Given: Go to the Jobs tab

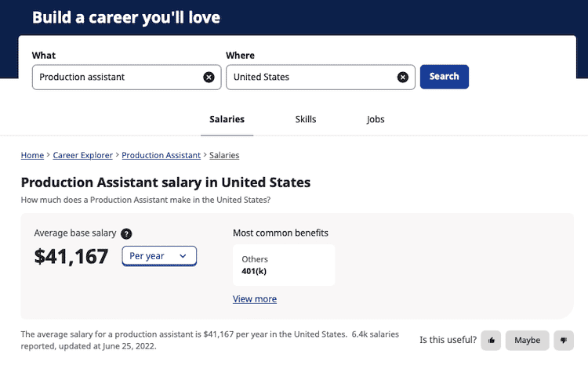Looking at the screenshot, I should [376, 120].
